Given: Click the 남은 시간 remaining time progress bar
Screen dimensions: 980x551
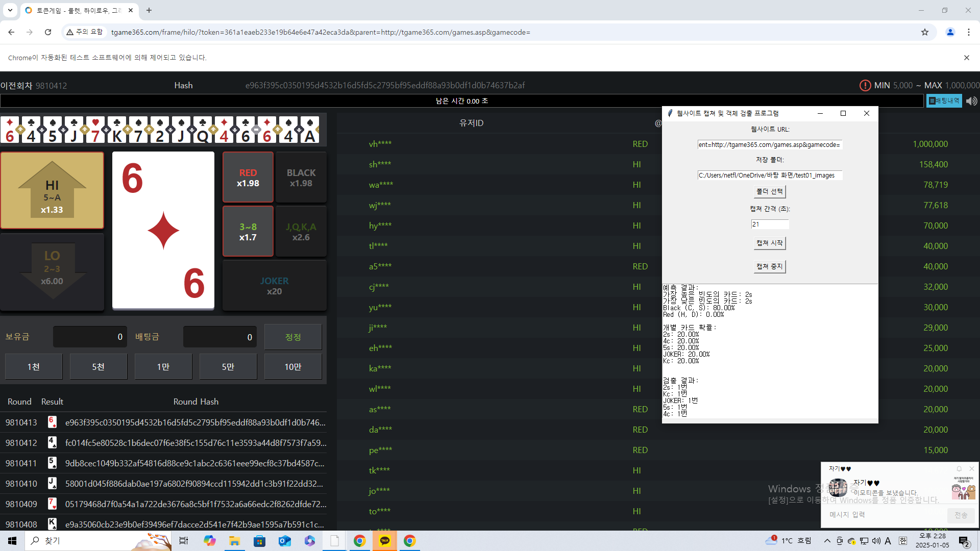Looking at the screenshot, I should [461, 101].
